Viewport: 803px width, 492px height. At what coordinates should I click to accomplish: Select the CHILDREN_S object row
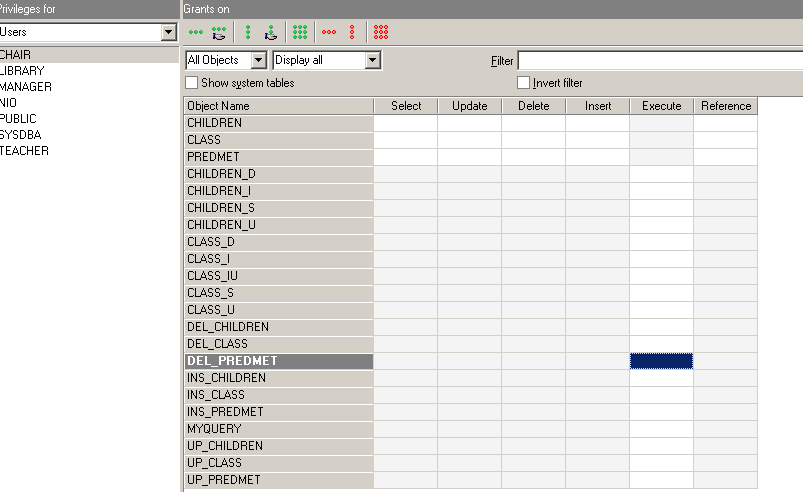point(279,208)
